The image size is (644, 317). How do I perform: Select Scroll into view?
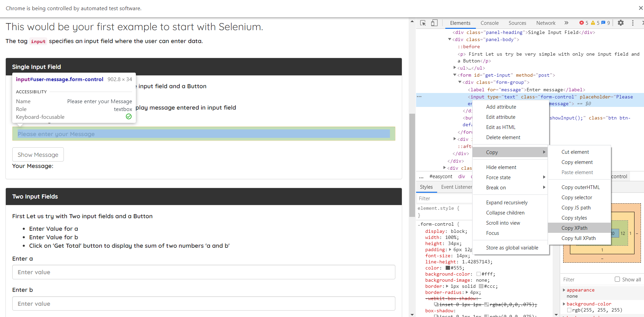point(510,223)
